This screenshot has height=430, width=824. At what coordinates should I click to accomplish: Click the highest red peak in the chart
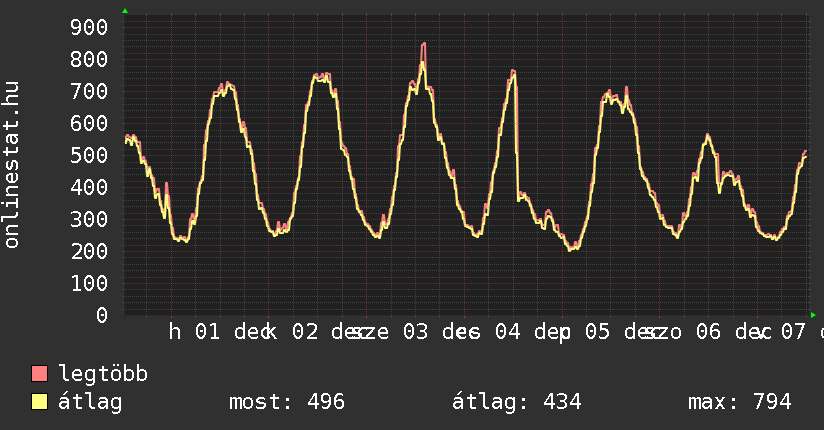point(423,45)
